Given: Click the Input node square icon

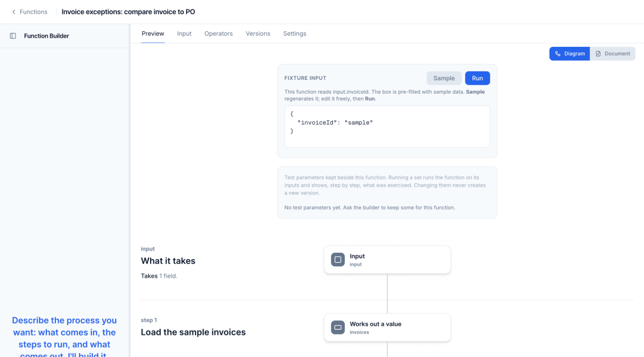Looking at the screenshot, I should (x=338, y=260).
